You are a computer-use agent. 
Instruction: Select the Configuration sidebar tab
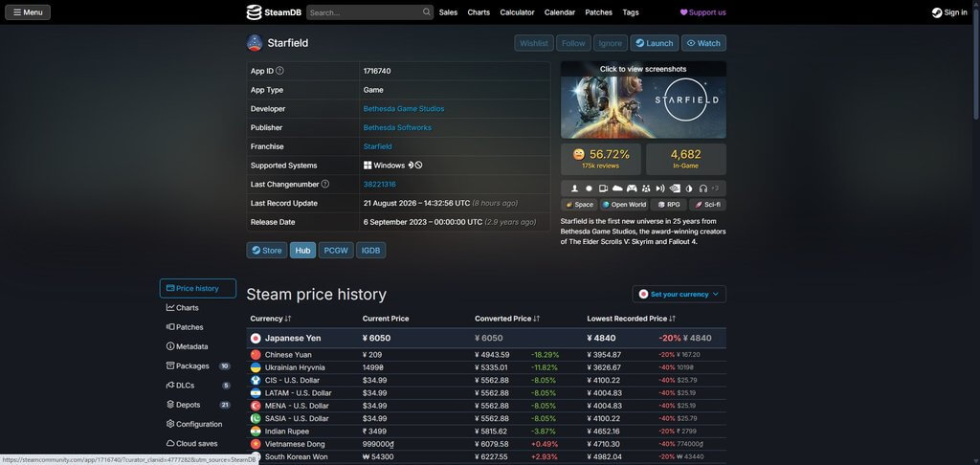[198, 425]
